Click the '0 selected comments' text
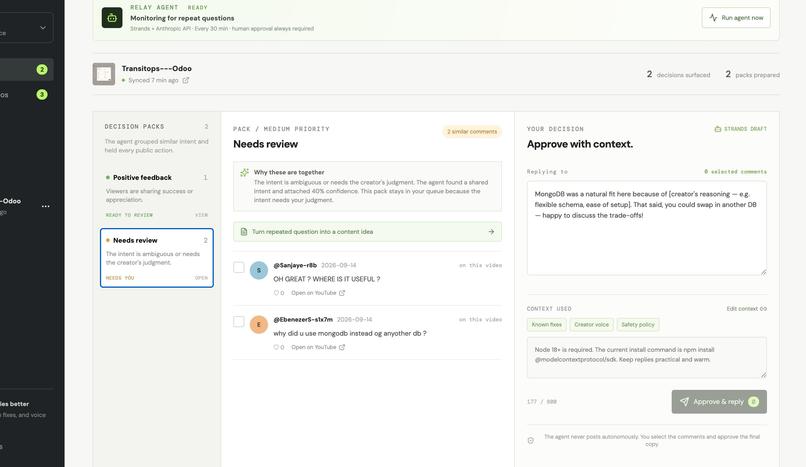The width and height of the screenshot is (806, 467). click(x=735, y=172)
